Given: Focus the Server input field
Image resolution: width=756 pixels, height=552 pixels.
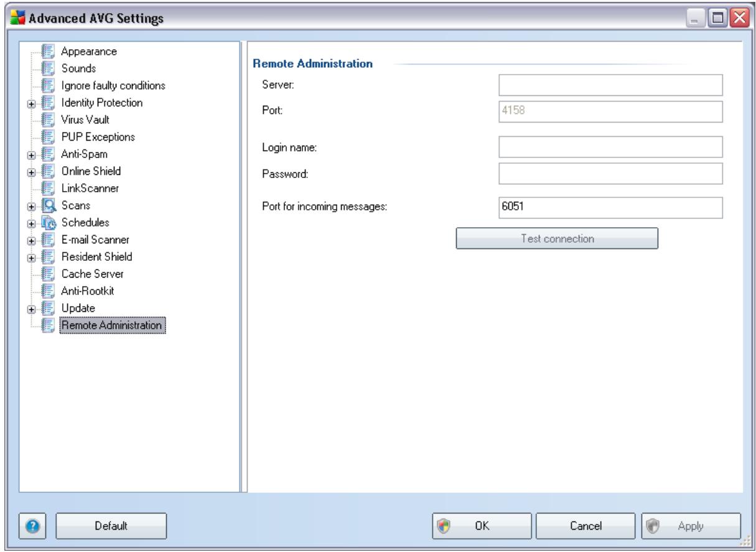Looking at the screenshot, I should pyautogui.click(x=610, y=85).
